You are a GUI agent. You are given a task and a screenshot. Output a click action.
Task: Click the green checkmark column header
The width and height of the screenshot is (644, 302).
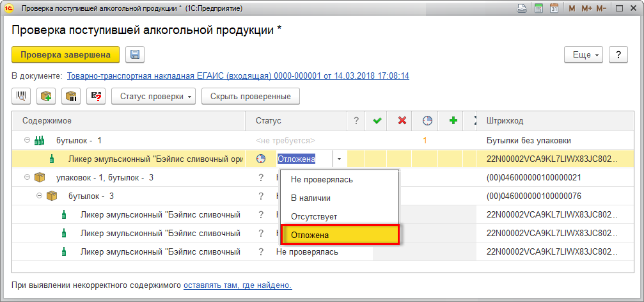tap(376, 121)
